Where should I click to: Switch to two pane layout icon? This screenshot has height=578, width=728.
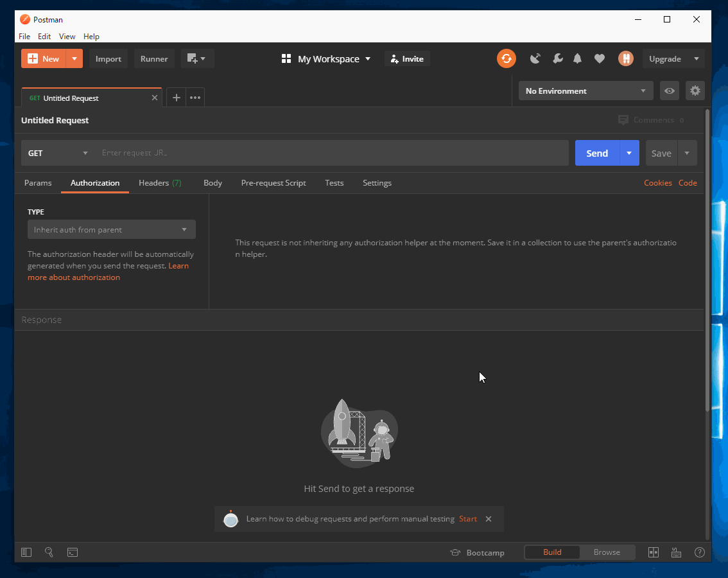[x=654, y=552]
